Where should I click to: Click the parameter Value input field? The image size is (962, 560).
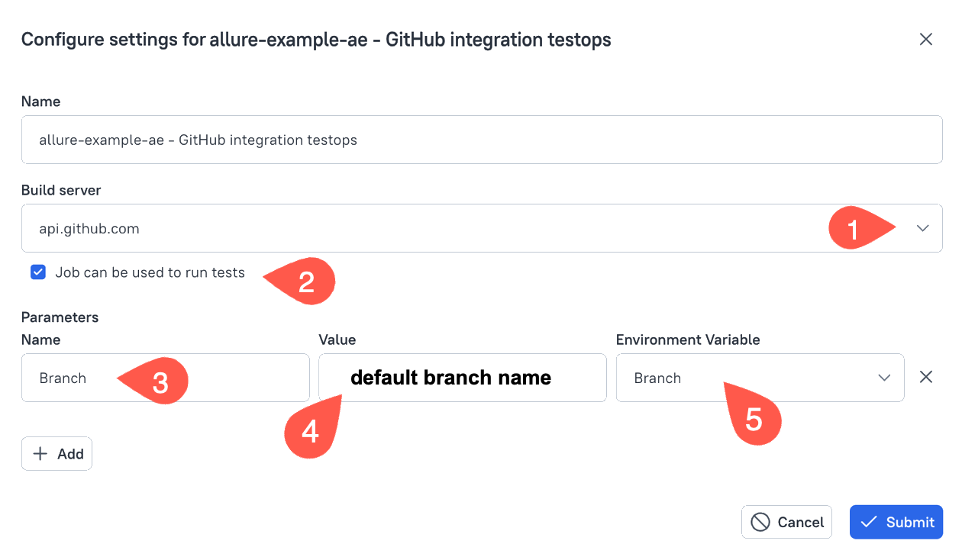click(462, 378)
